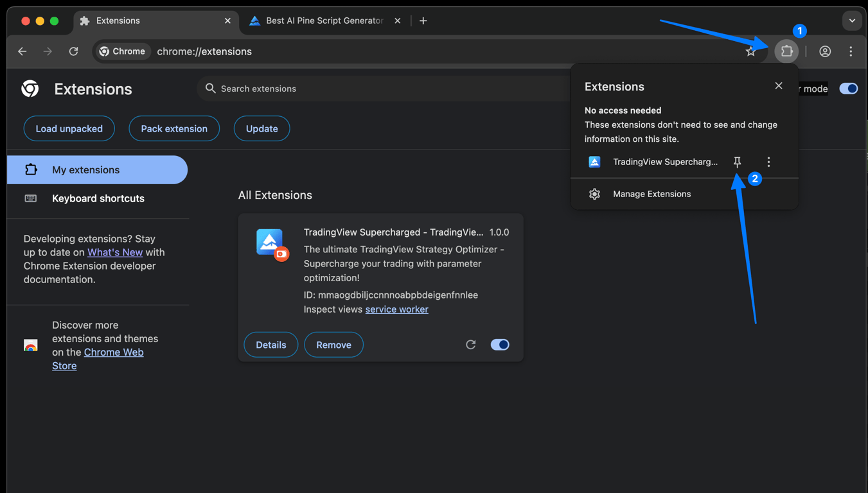The height and width of the screenshot is (493, 868).
Task: Click the Search extensions field
Action: click(x=385, y=89)
